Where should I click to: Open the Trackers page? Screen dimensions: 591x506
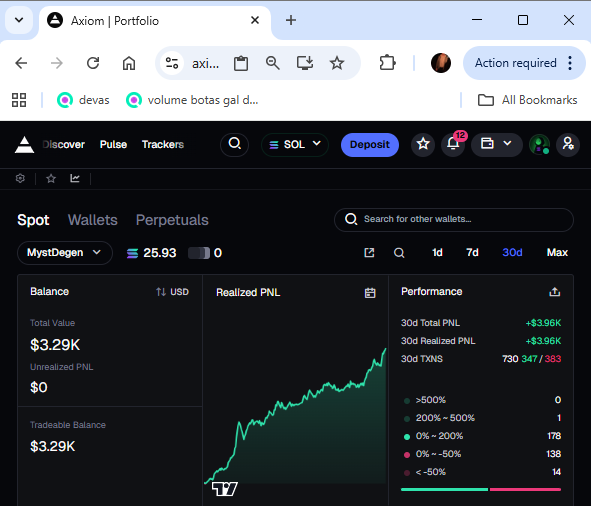[163, 144]
